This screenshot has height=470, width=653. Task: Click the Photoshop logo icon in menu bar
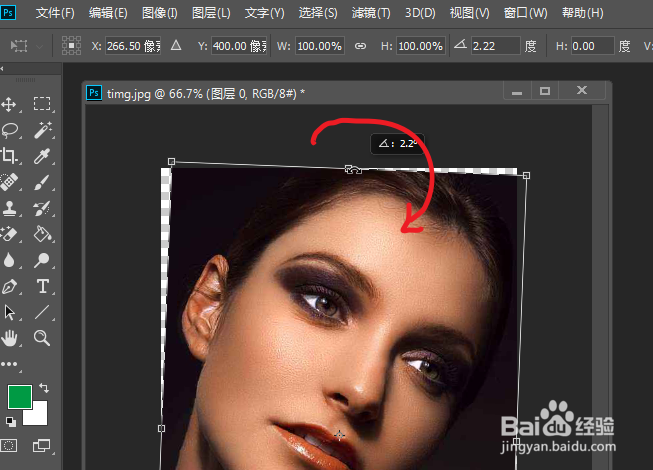pyautogui.click(x=8, y=12)
